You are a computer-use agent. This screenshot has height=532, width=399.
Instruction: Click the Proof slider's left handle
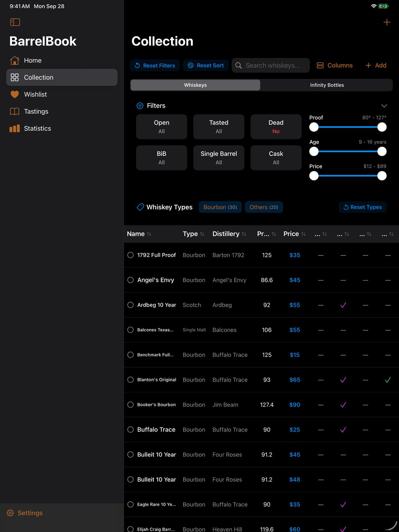(x=314, y=127)
